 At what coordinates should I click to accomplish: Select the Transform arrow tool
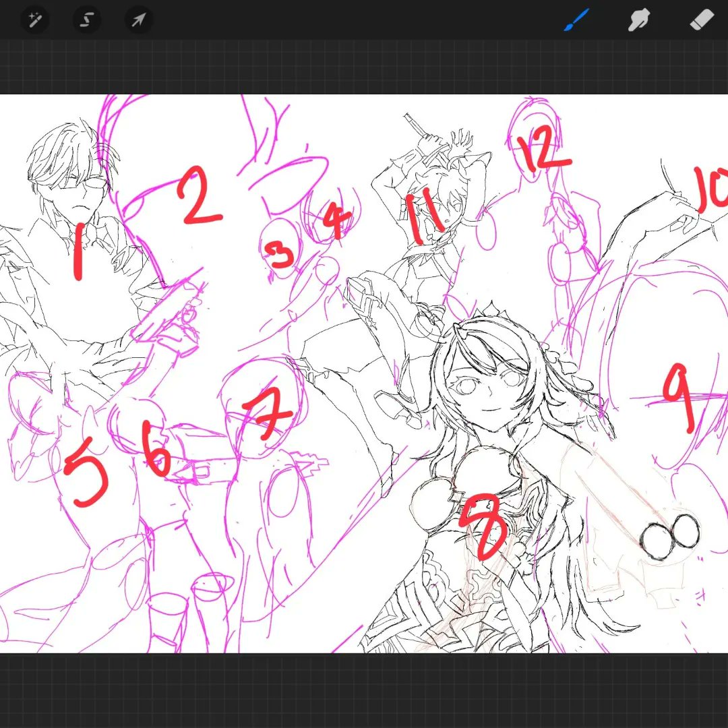(139, 20)
